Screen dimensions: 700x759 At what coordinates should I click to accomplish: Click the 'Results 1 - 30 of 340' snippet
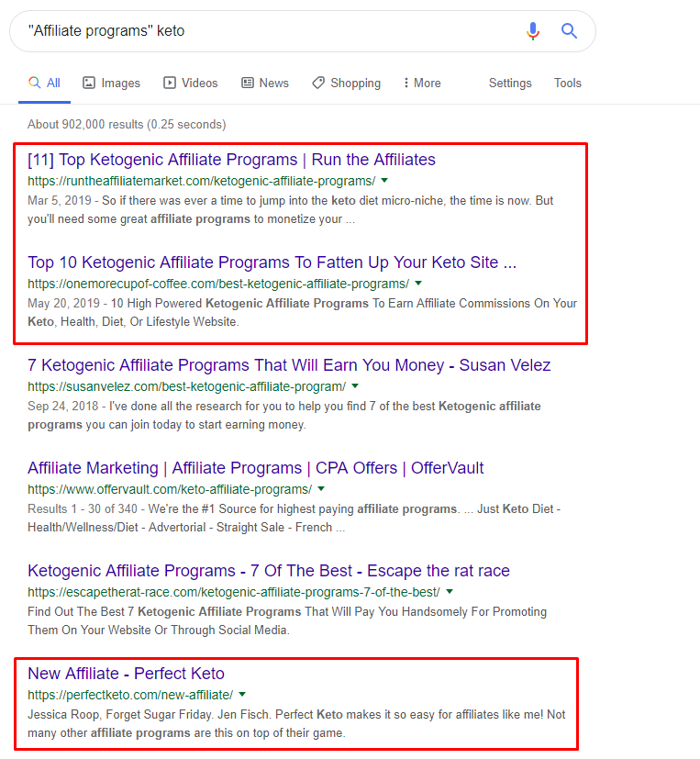click(294, 519)
